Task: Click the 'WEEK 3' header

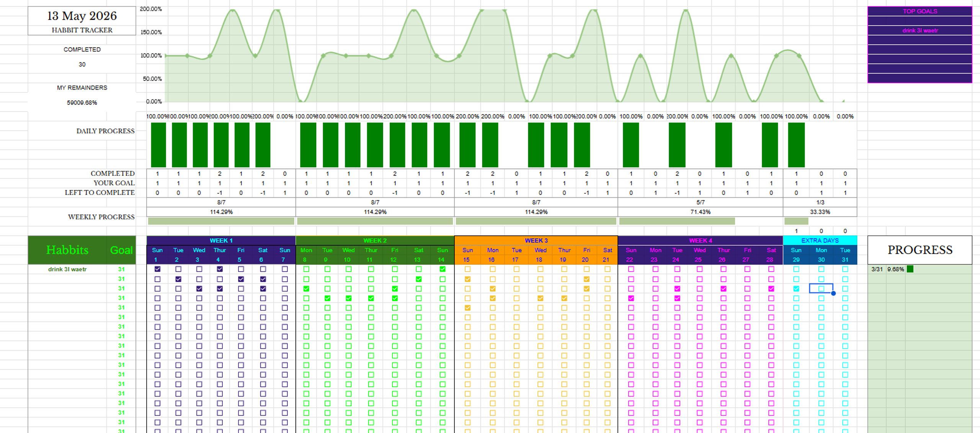Action: pos(536,241)
